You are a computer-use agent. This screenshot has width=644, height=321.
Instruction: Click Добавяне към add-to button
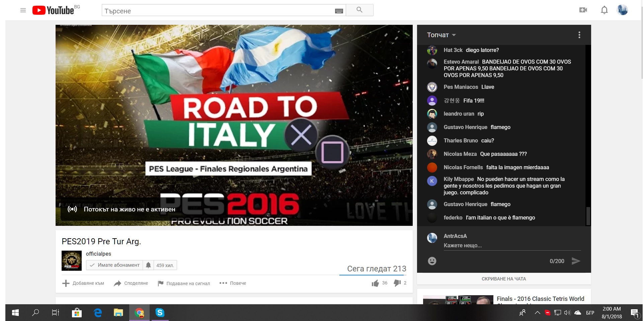pyautogui.click(x=83, y=283)
